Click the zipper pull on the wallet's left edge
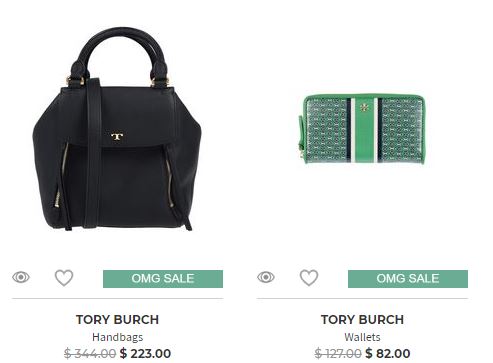The image size is (493, 363). [301, 151]
